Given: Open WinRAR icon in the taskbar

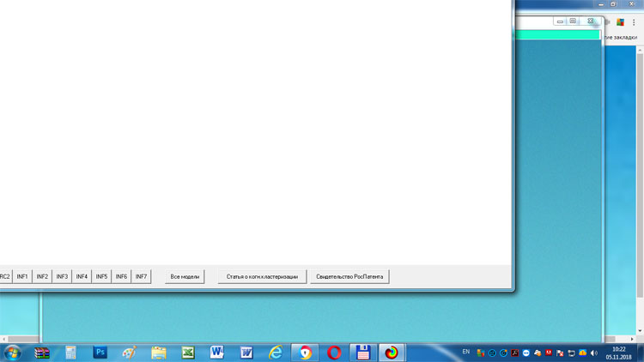Looking at the screenshot, I should (42, 353).
